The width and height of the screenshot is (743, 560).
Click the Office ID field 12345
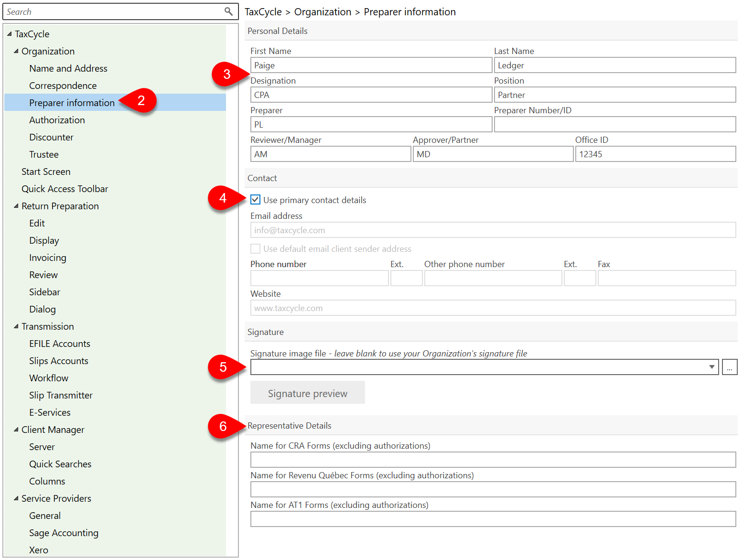pos(656,154)
